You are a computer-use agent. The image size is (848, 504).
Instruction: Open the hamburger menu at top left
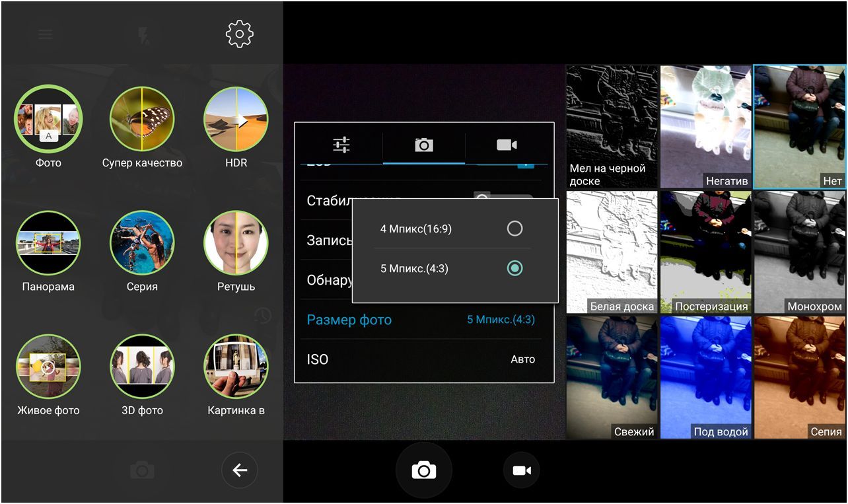45,33
